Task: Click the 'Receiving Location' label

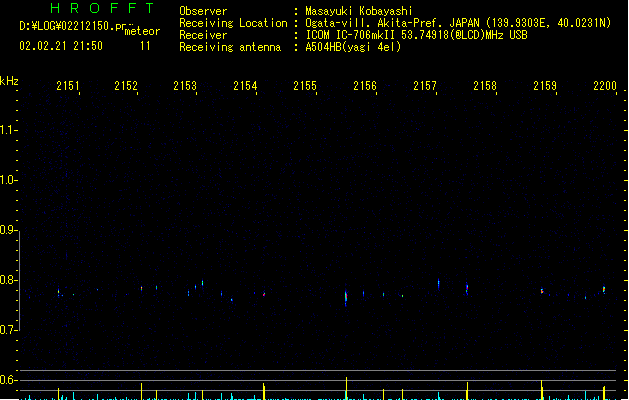Action: coord(233,23)
